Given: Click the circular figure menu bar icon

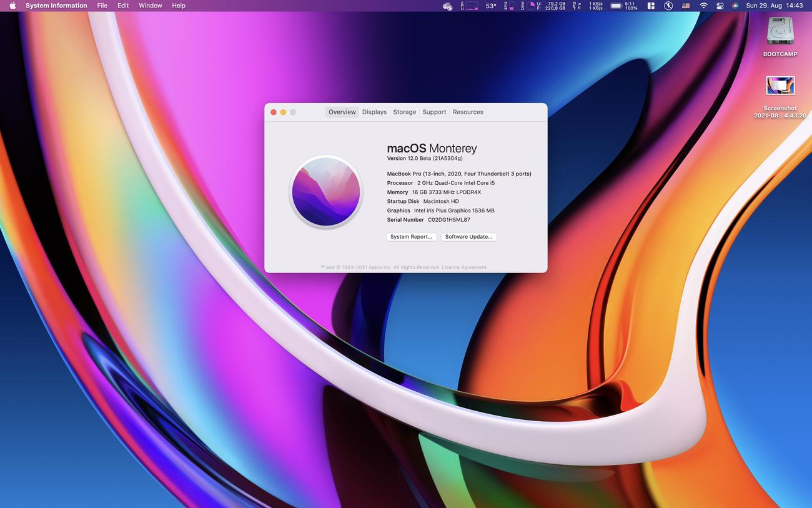Looking at the screenshot, I should tap(668, 6).
